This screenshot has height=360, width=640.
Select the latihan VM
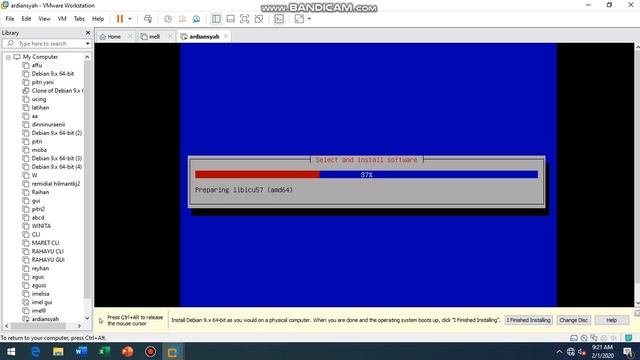point(40,108)
